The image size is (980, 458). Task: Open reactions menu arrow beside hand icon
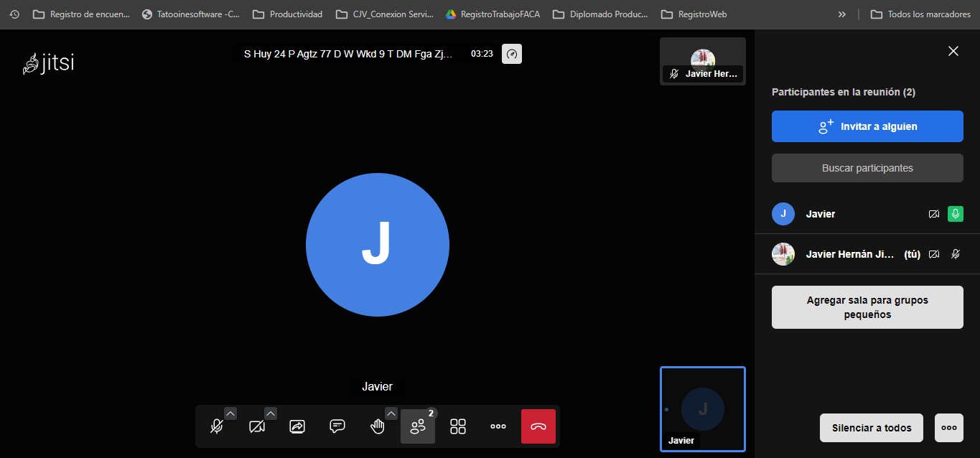[391, 413]
